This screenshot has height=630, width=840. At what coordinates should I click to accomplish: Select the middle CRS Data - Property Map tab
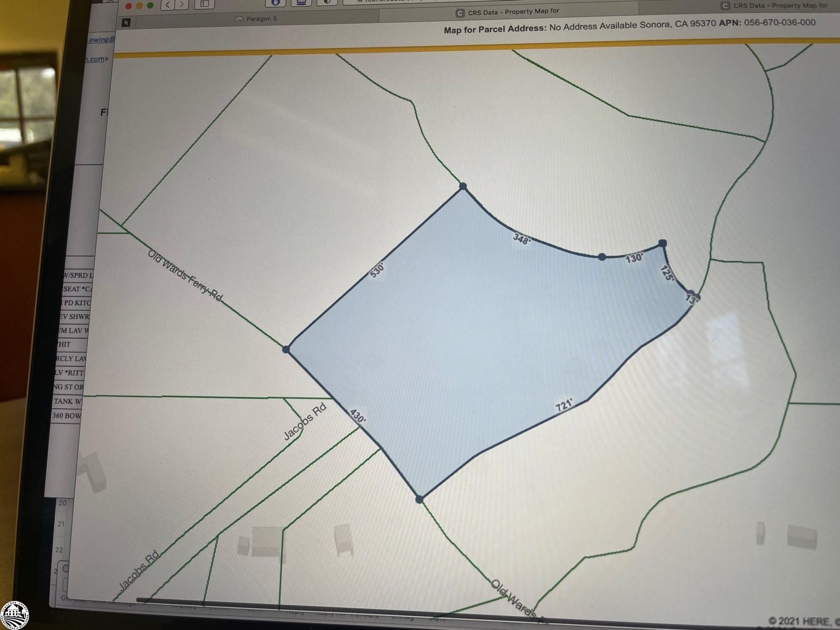click(507, 12)
